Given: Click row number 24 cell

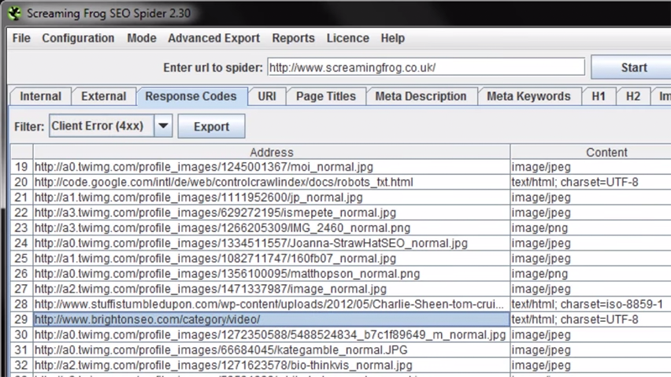Looking at the screenshot, I should click(x=21, y=243).
